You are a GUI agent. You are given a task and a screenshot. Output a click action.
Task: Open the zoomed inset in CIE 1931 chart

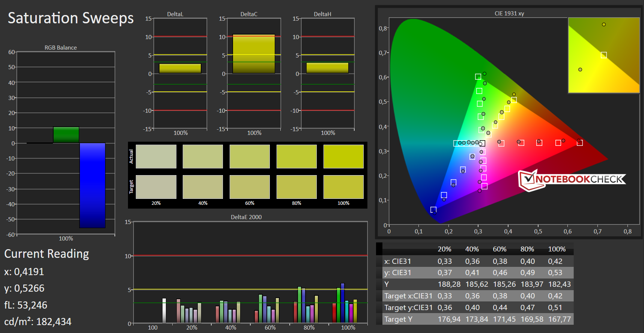click(x=604, y=55)
